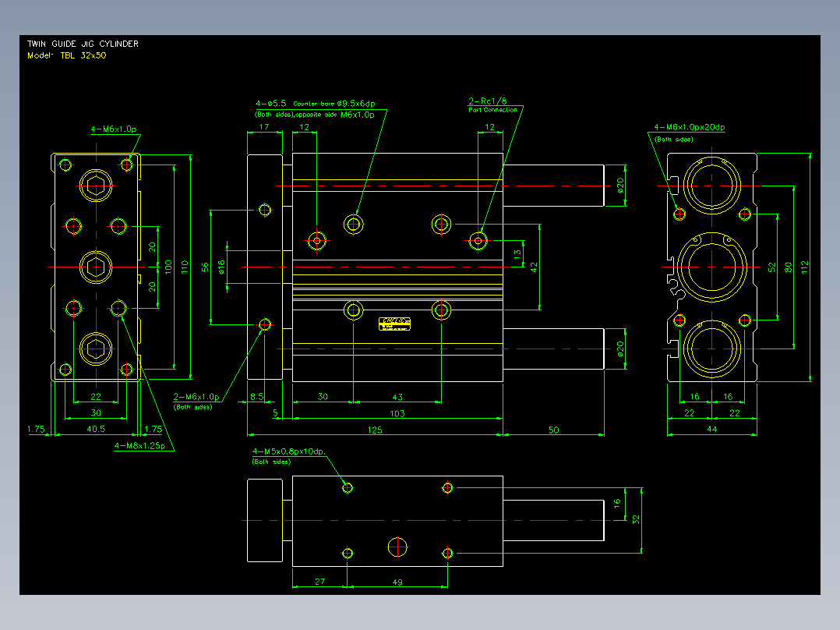Select the '80' dimension in right view
This screenshot has height=630, width=840.
[x=788, y=267]
